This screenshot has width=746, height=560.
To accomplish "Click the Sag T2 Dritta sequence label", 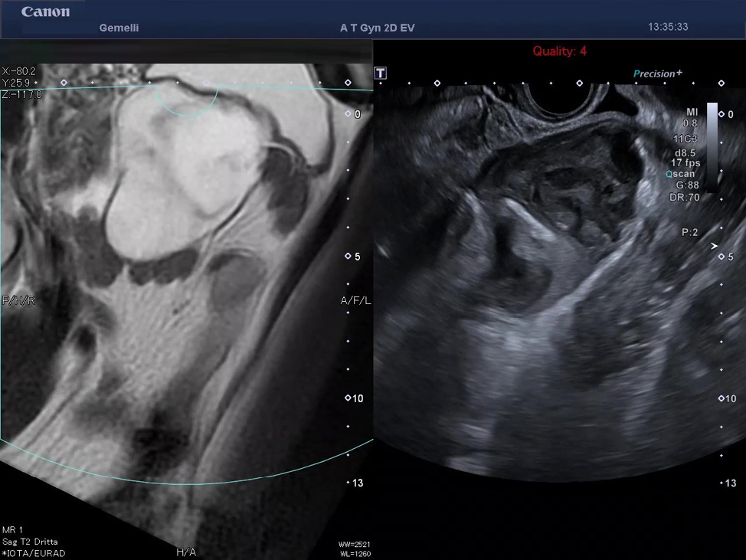I will (x=30, y=542).
